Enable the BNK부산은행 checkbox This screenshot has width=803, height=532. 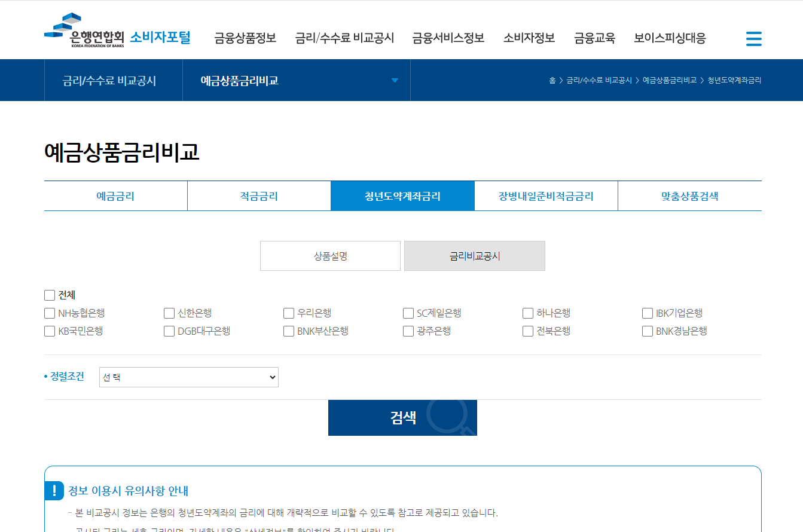pyautogui.click(x=288, y=331)
